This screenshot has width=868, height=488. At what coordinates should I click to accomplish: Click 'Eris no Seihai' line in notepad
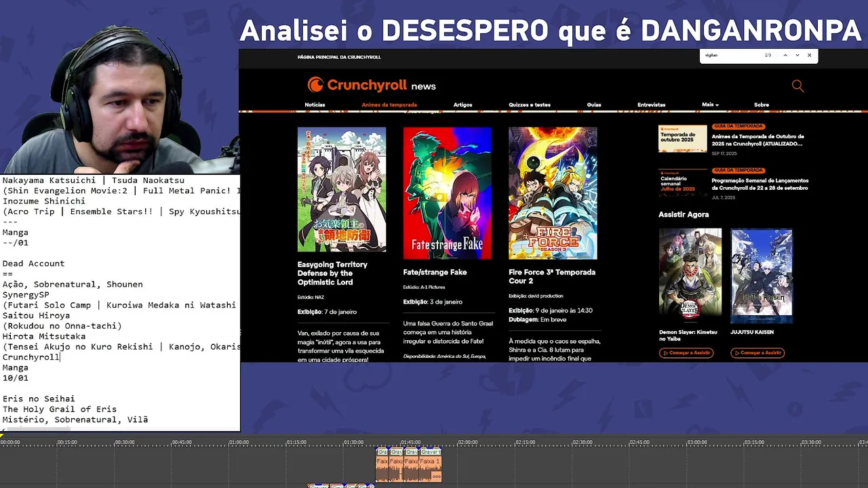click(39, 399)
